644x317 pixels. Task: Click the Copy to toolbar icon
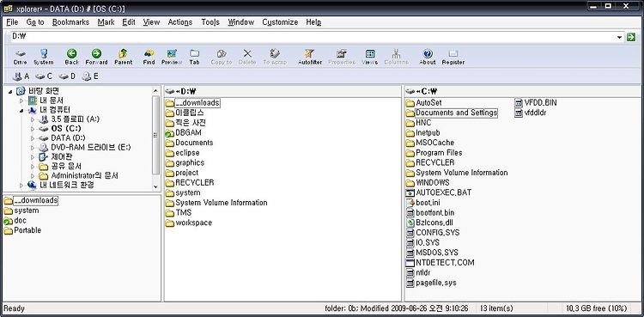click(x=222, y=57)
